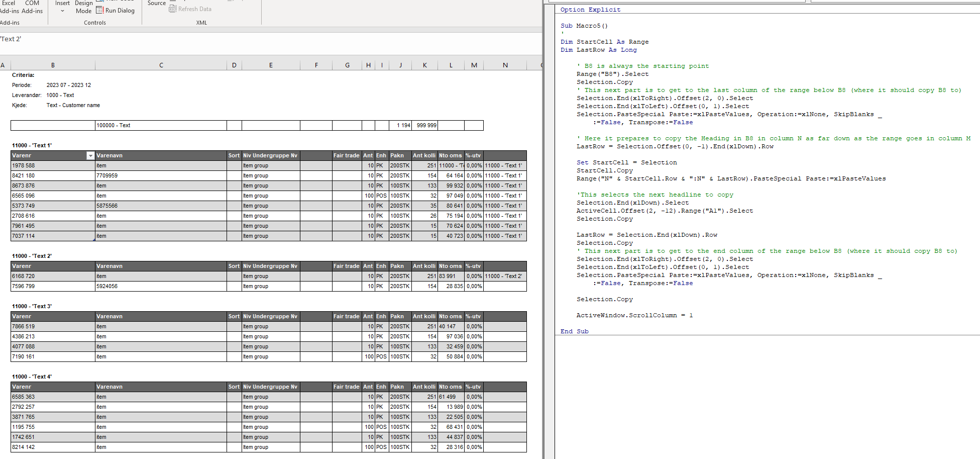Select item number cell 6168 720
Image resolution: width=980 pixels, height=459 pixels.
[53, 276]
